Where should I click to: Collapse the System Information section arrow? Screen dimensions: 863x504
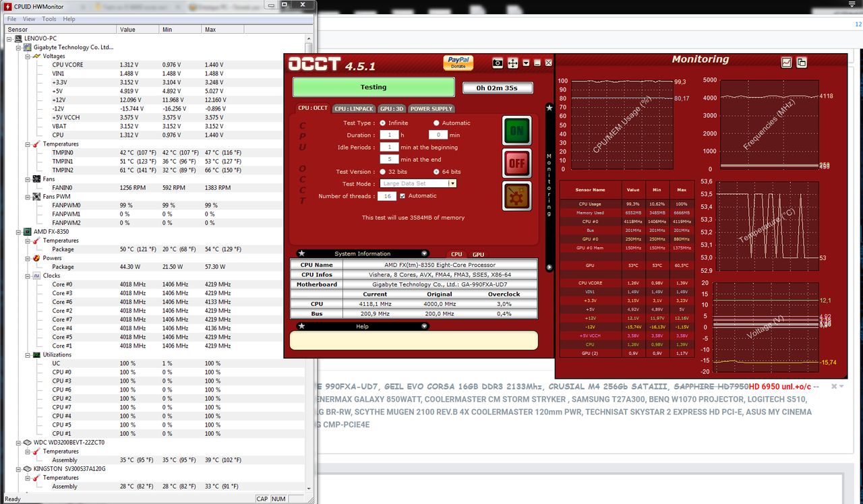click(x=424, y=254)
